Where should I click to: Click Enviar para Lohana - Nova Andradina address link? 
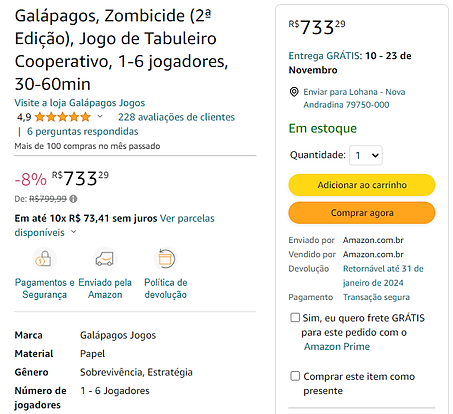pyautogui.click(x=354, y=98)
